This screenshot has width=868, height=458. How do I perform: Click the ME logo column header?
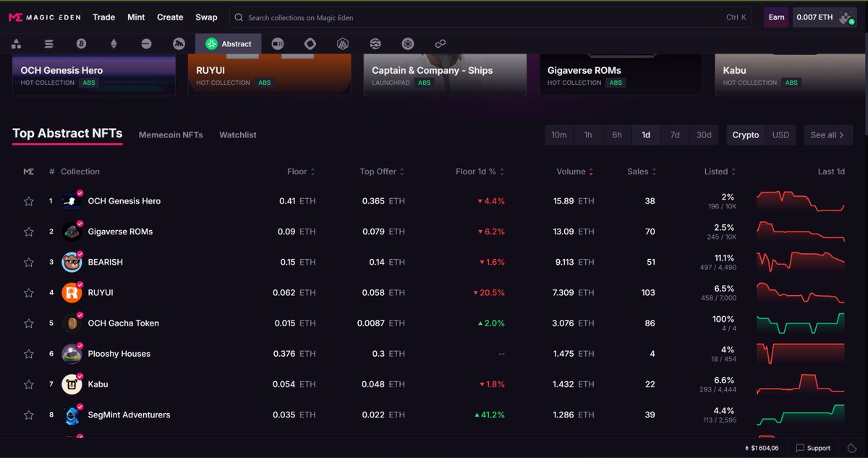28,171
